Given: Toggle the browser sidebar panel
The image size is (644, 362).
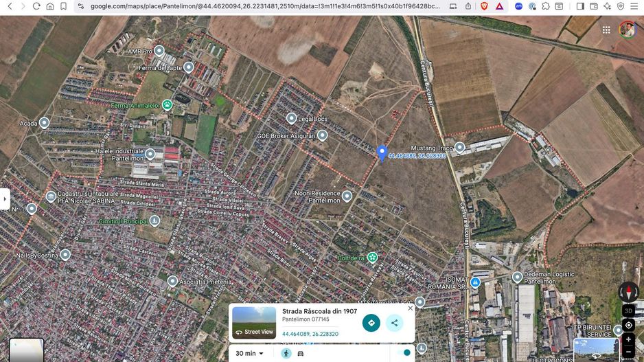Looking at the screenshot, I should point(580,6).
